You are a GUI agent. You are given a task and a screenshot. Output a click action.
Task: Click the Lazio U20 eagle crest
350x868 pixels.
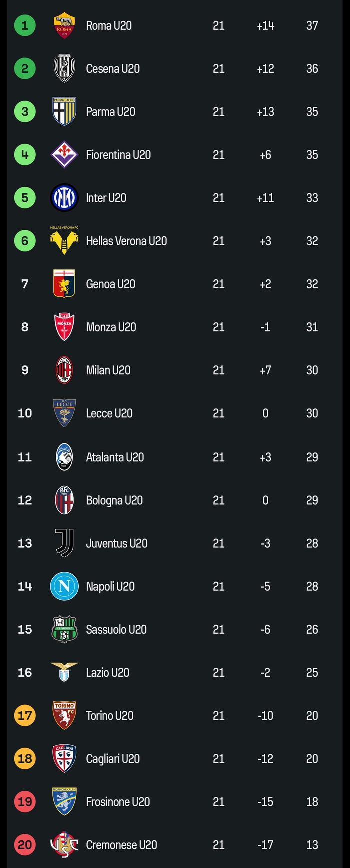(x=64, y=672)
